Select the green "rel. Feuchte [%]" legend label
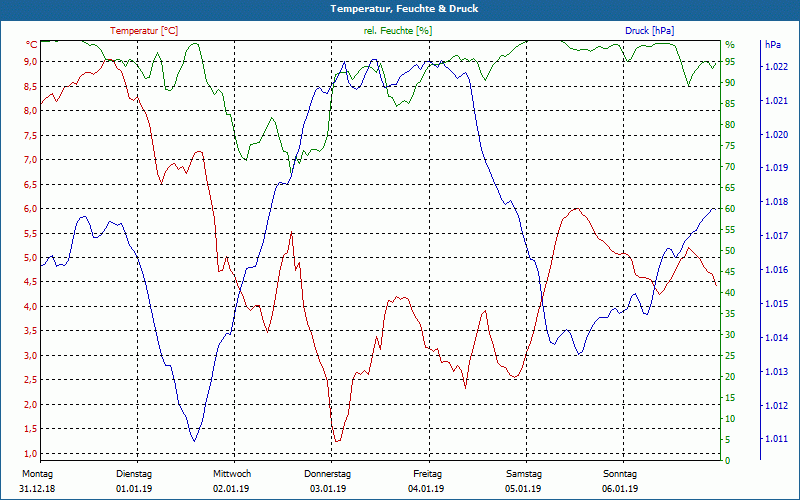This screenshot has width=800, height=500. tap(398, 31)
